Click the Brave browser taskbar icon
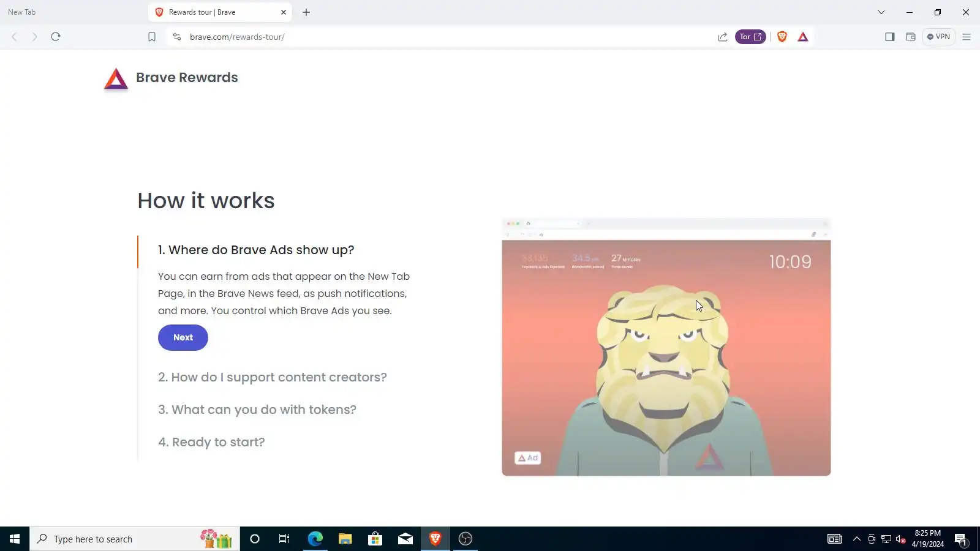 click(x=435, y=539)
